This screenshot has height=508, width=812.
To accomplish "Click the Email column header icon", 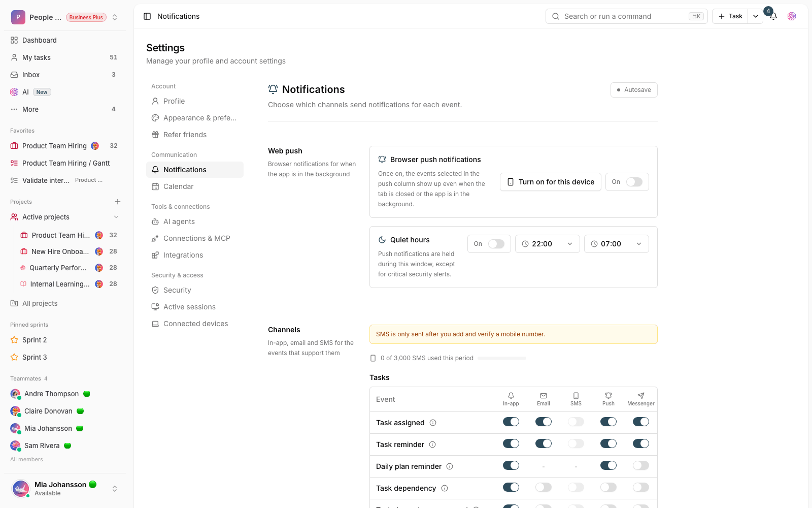I will click(544, 395).
